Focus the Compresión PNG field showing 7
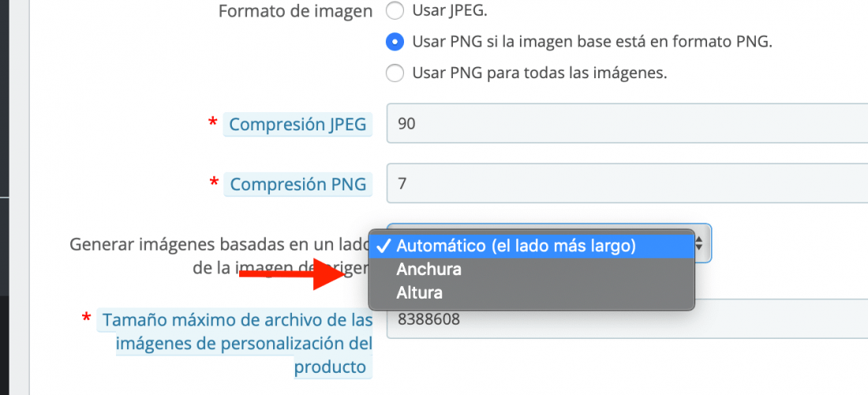The height and width of the screenshot is (395, 868). point(627,183)
